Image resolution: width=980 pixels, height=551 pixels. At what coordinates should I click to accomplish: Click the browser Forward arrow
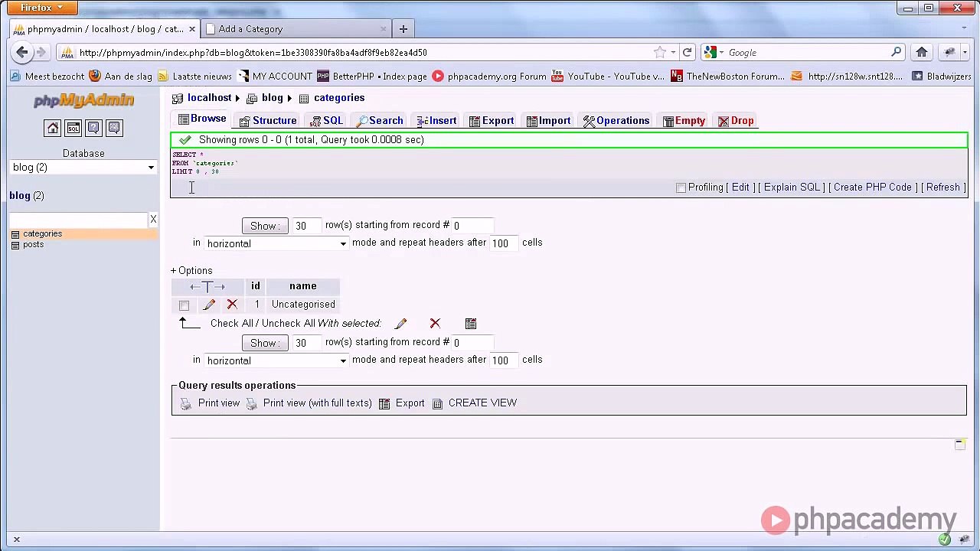click(x=41, y=52)
